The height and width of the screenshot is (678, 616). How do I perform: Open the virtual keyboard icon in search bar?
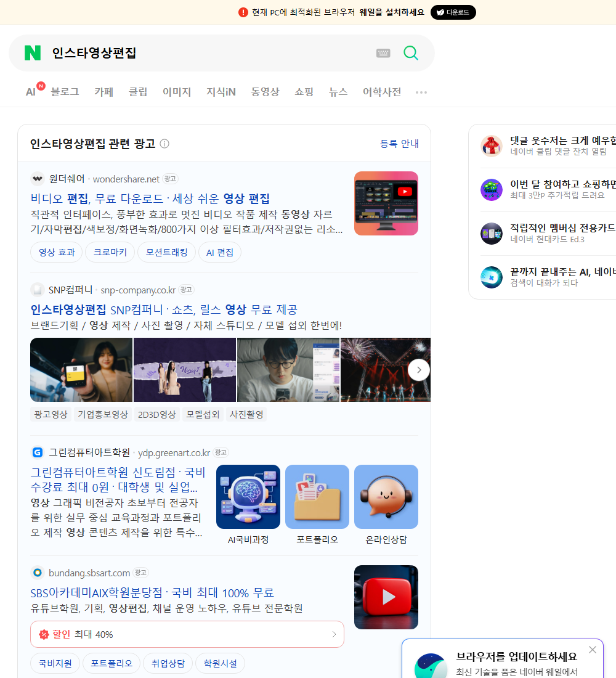pos(383,53)
